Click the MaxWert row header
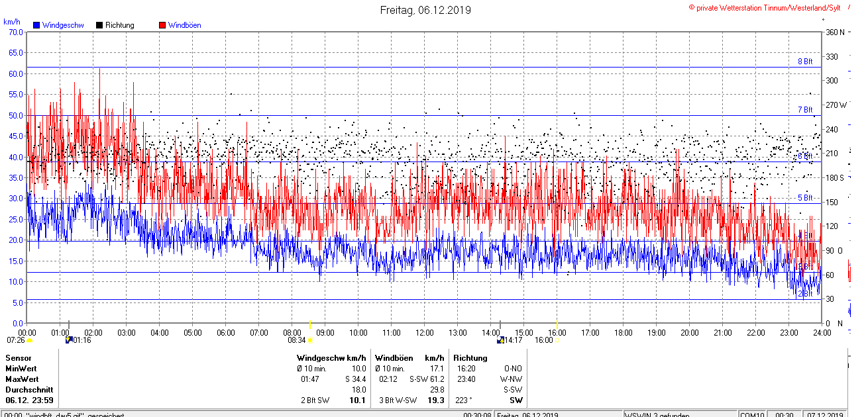This screenshot has height=417, width=868. [22, 379]
